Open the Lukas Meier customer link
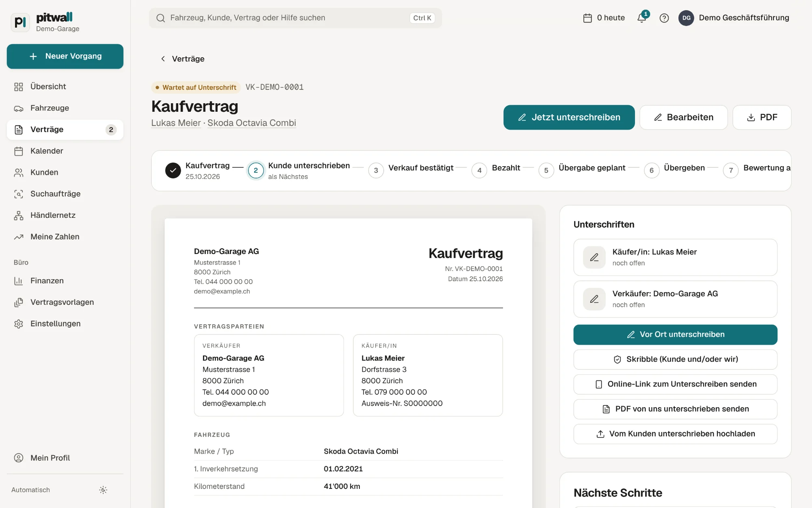The height and width of the screenshot is (508, 812). click(x=176, y=123)
